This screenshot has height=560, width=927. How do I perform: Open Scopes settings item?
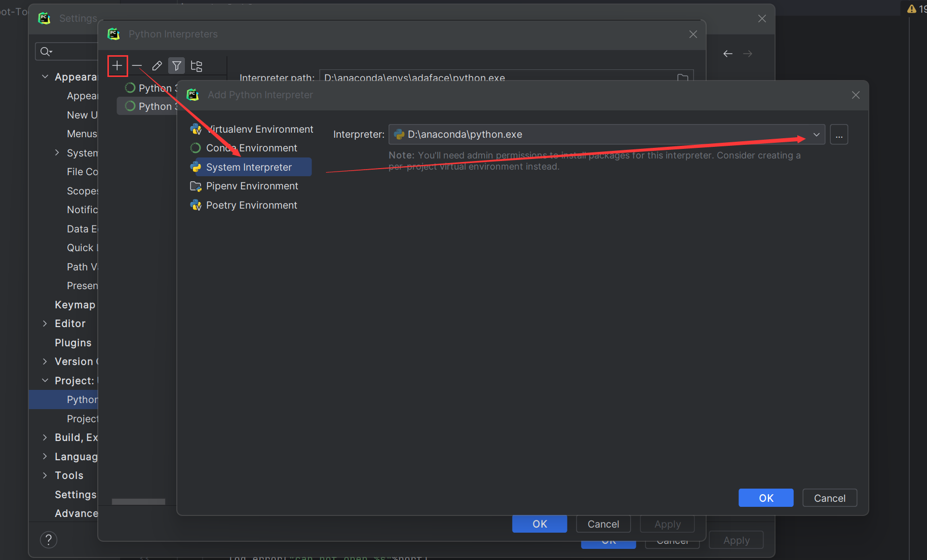click(83, 191)
